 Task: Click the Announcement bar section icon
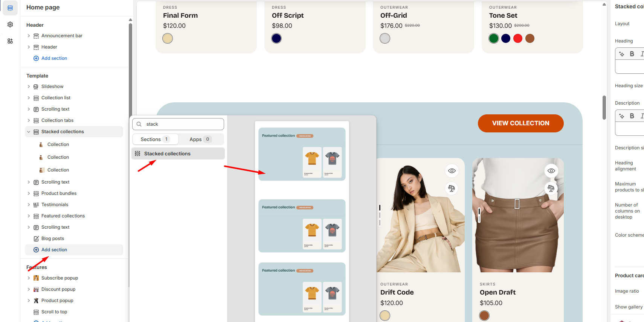coord(36,36)
